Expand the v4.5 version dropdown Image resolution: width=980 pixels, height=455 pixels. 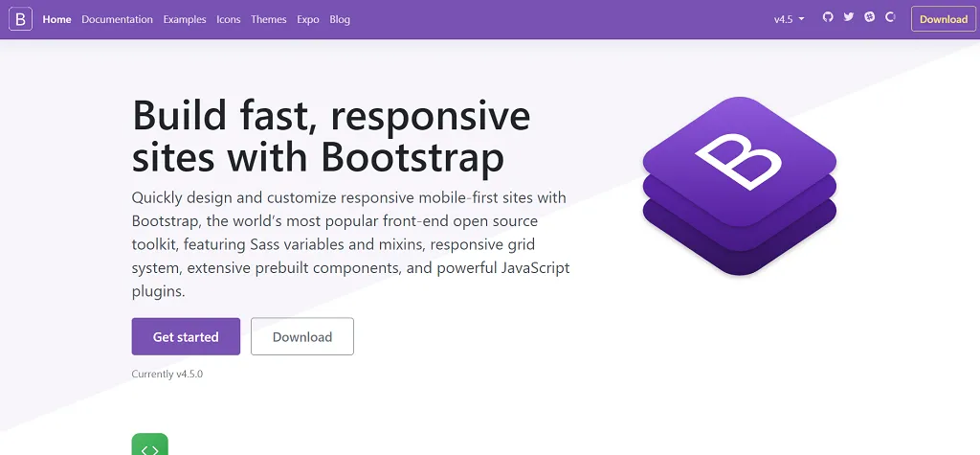790,19
